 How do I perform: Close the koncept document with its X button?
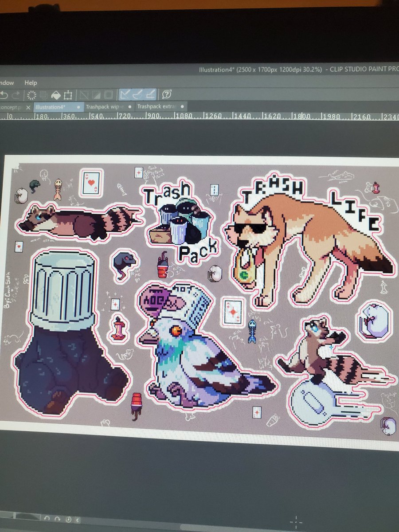point(27,107)
